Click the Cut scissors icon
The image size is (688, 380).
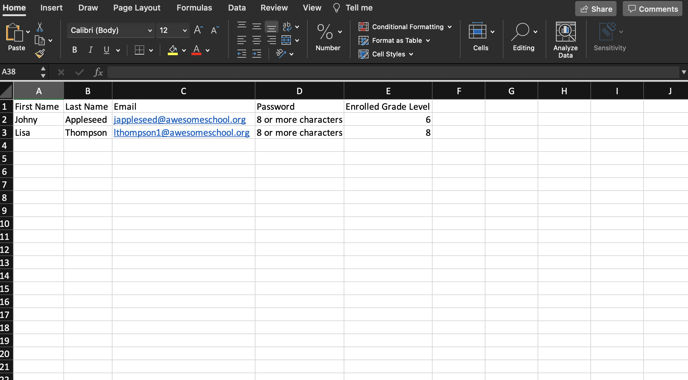point(39,28)
